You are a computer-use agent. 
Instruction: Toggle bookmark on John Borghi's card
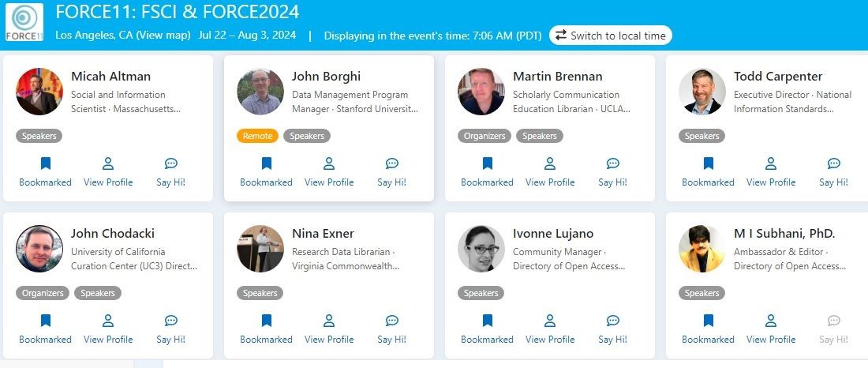point(266,164)
